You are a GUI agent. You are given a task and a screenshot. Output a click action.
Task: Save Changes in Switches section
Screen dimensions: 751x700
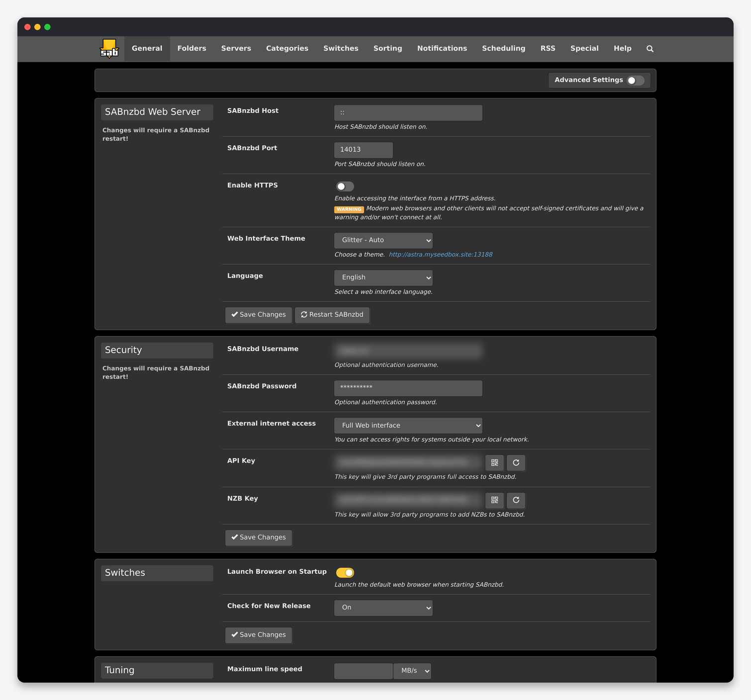(259, 635)
